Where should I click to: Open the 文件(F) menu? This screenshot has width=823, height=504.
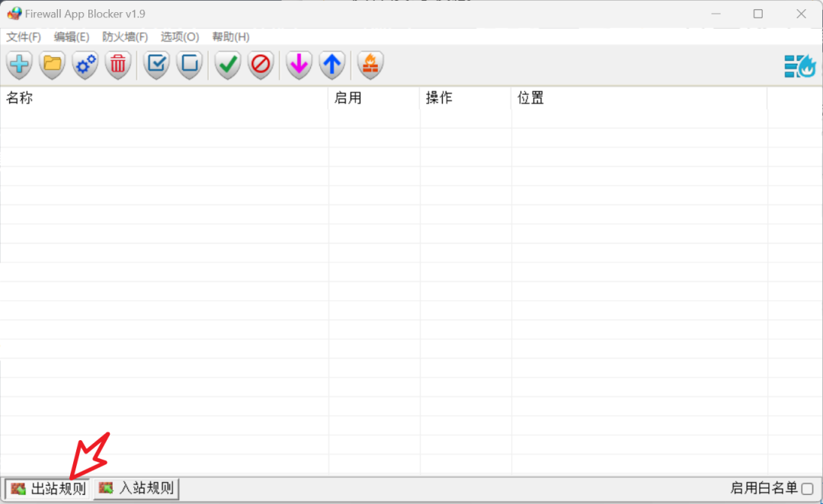pyautogui.click(x=24, y=37)
